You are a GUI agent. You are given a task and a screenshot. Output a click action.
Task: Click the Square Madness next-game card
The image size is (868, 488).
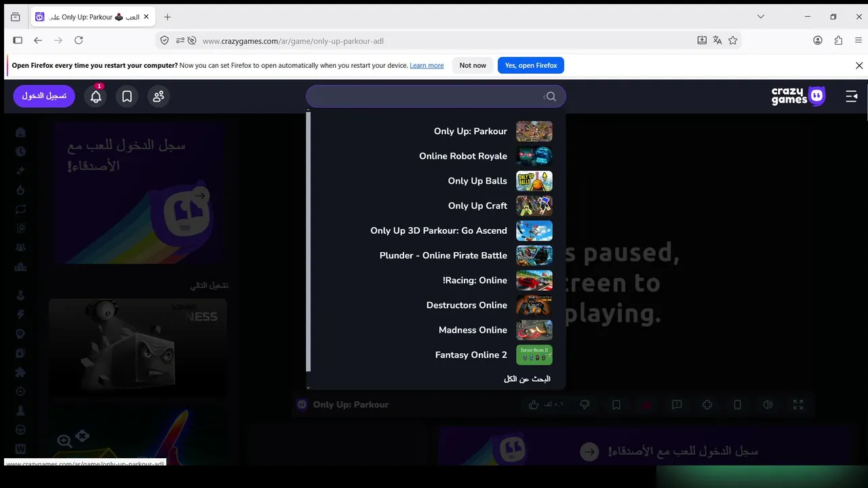point(138,348)
